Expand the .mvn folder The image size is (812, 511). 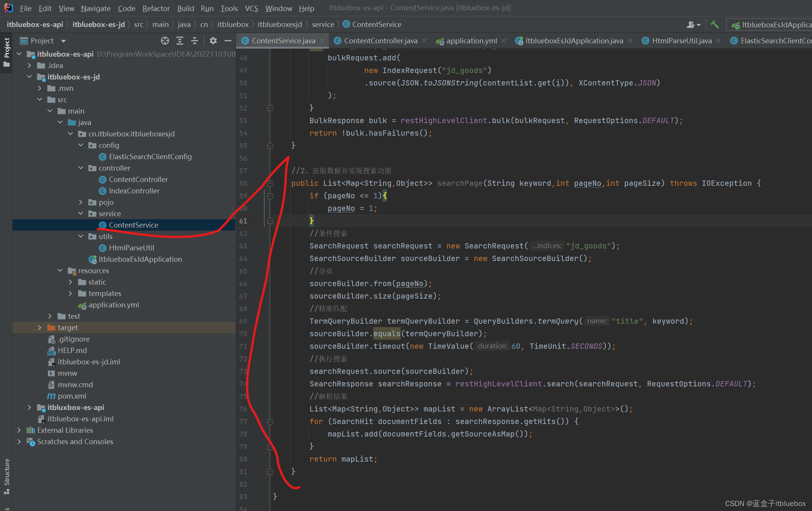tap(40, 88)
